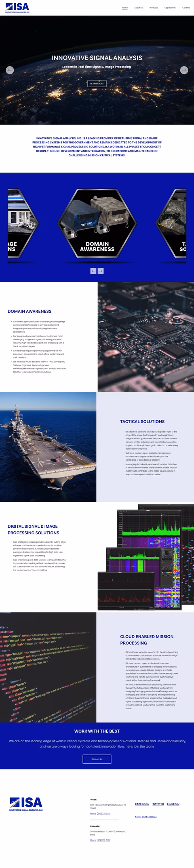Click the Colorado address label
This screenshot has width=194, height=868.
click(x=95, y=826)
